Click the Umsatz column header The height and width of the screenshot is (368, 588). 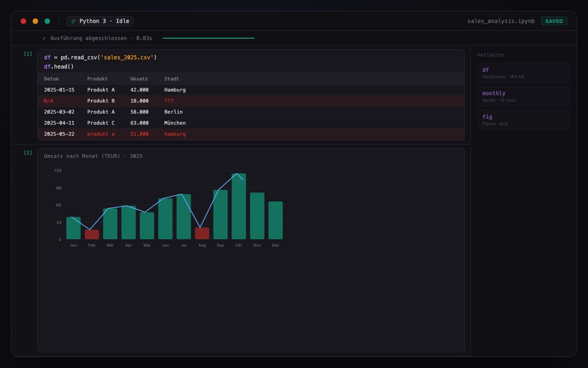coord(139,79)
